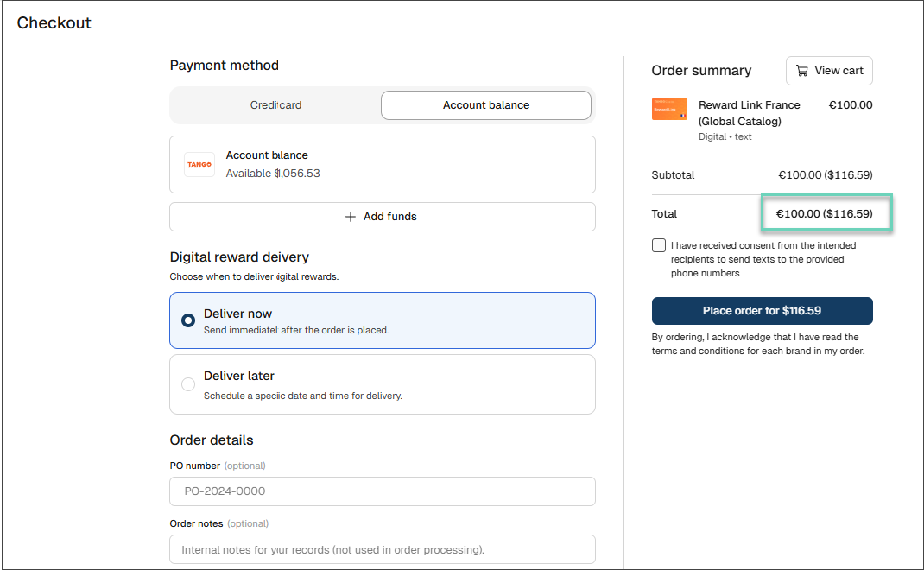924x570 pixels.
Task: Select the Deliver later radio button
Action: pos(188,384)
